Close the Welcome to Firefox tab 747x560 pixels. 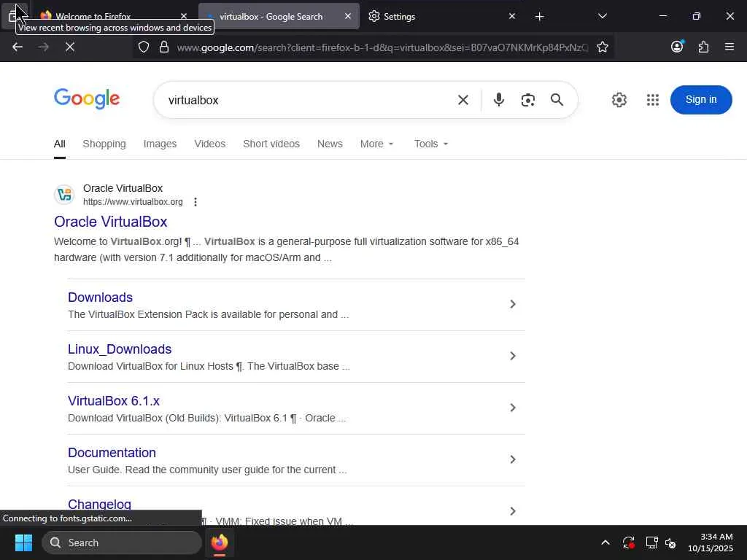click(184, 16)
